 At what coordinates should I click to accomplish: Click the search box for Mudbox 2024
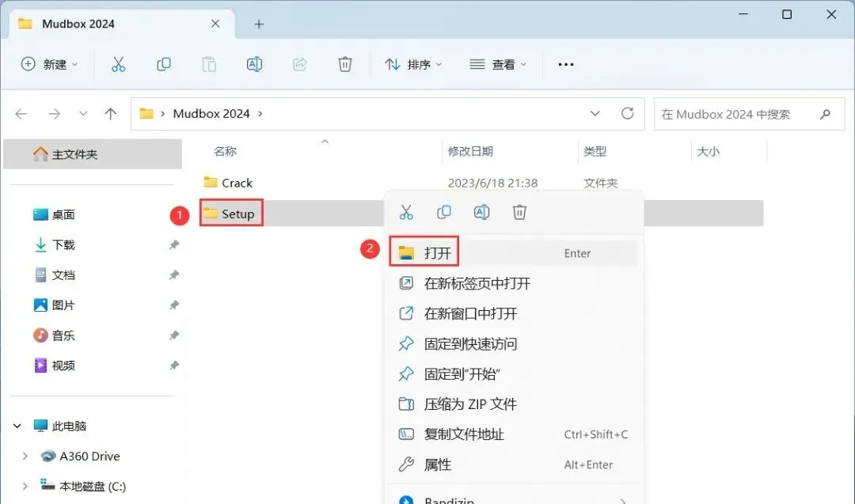[x=749, y=114]
